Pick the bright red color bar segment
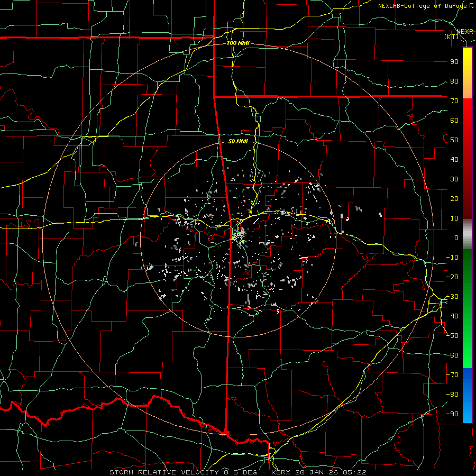476x476 pixels. 467,111
